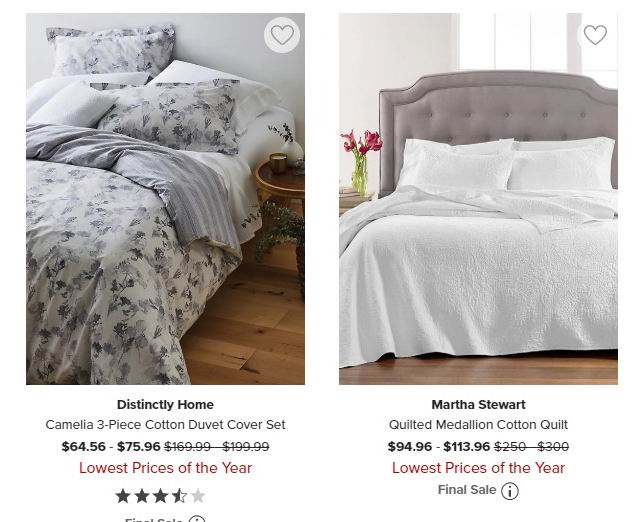The height and width of the screenshot is (522, 639).
Task: Open Camelia 3-Piece Cotton Duvet Cover Set
Action: (x=165, y=425)
